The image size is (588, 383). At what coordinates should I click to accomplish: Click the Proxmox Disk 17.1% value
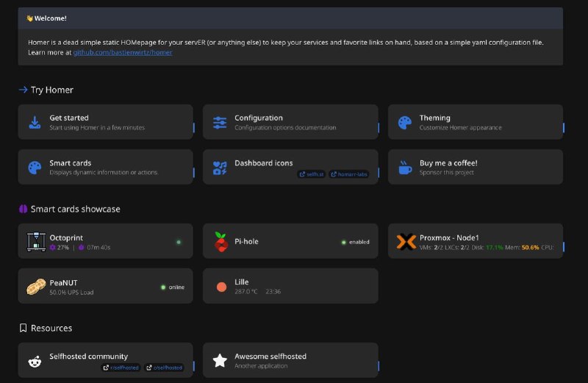click(x=495, y=248)
